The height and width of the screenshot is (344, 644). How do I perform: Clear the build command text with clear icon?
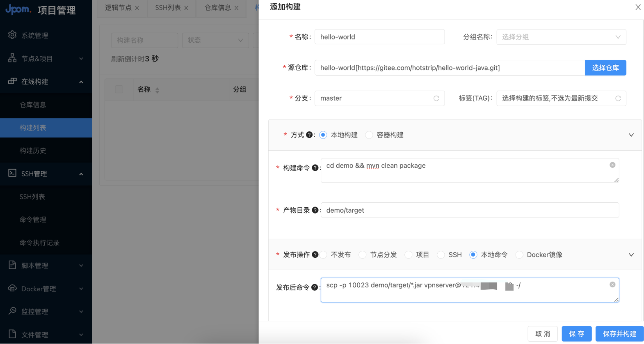(x=612, y=165)
